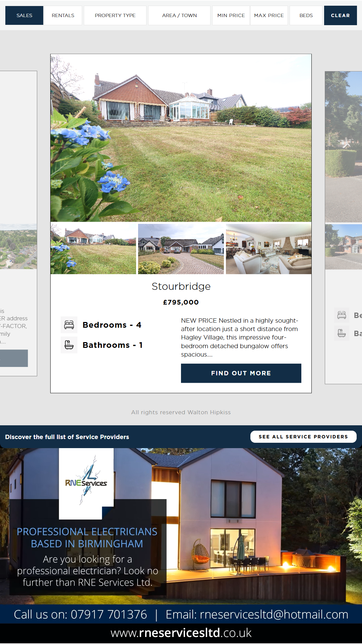This screenshot has width=362, height=644.
Task: Click the bed icon beside Bedrooms - 4
Action: tap(69, 325)
